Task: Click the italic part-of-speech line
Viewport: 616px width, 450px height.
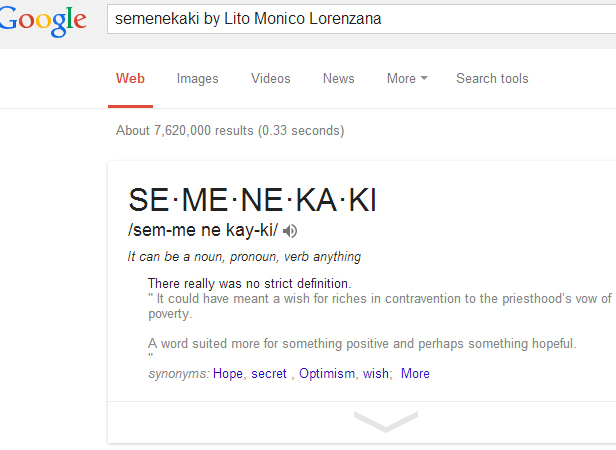Action: pos(244,257)
